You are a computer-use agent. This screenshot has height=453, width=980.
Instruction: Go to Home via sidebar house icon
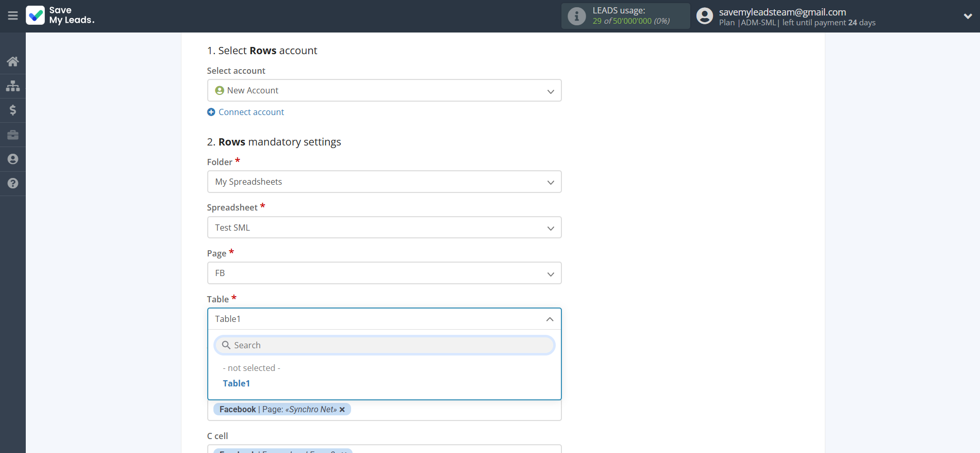13,61
